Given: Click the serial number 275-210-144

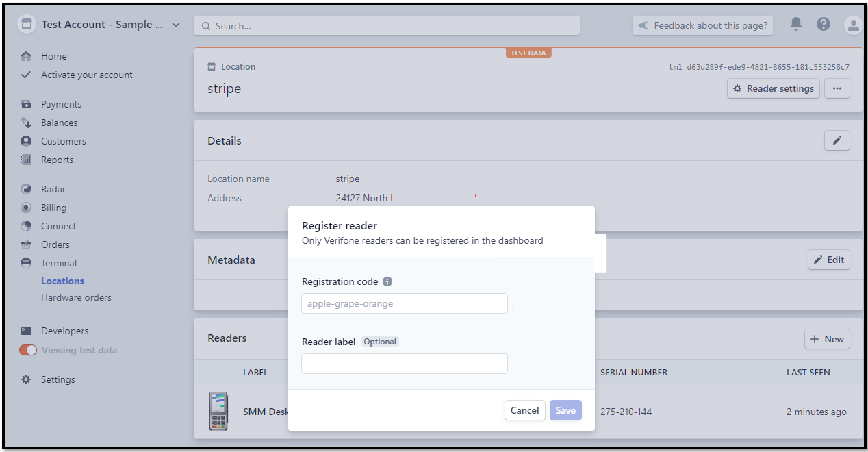Looking at the screenshot, I should tap(626, 412).
